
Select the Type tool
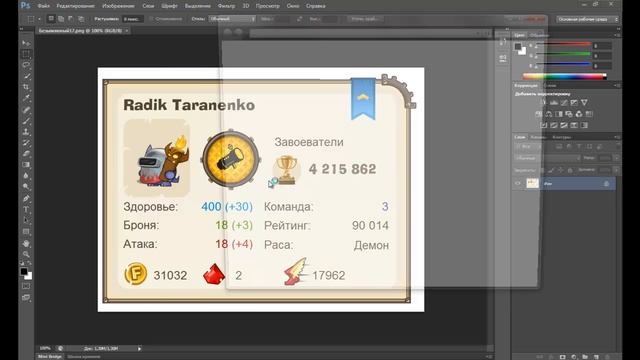(x=26, y=209)
